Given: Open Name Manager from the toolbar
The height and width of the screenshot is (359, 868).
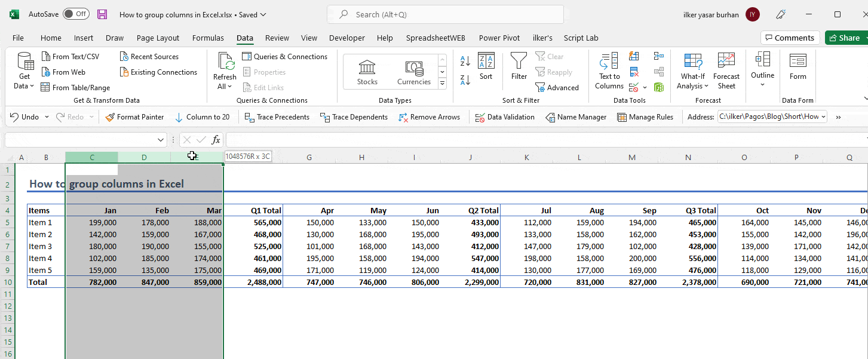Looking at the screenshot, I should [575, 116].
